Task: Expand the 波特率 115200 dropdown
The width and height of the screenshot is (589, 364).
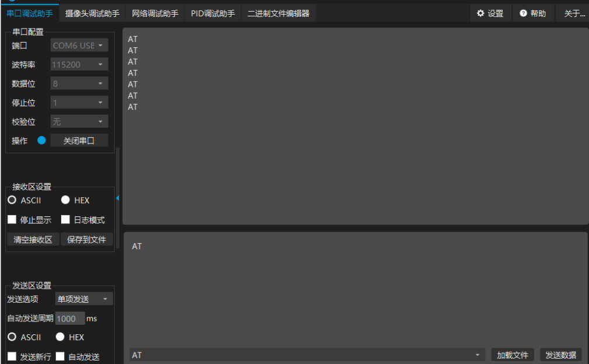Action: tap(79, 65)
